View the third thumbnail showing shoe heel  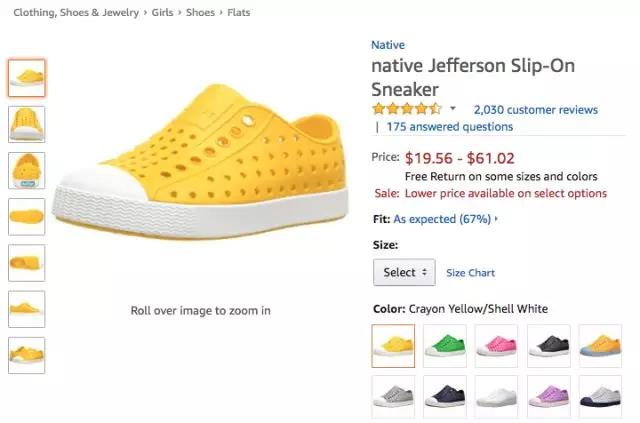click(26, 170)
